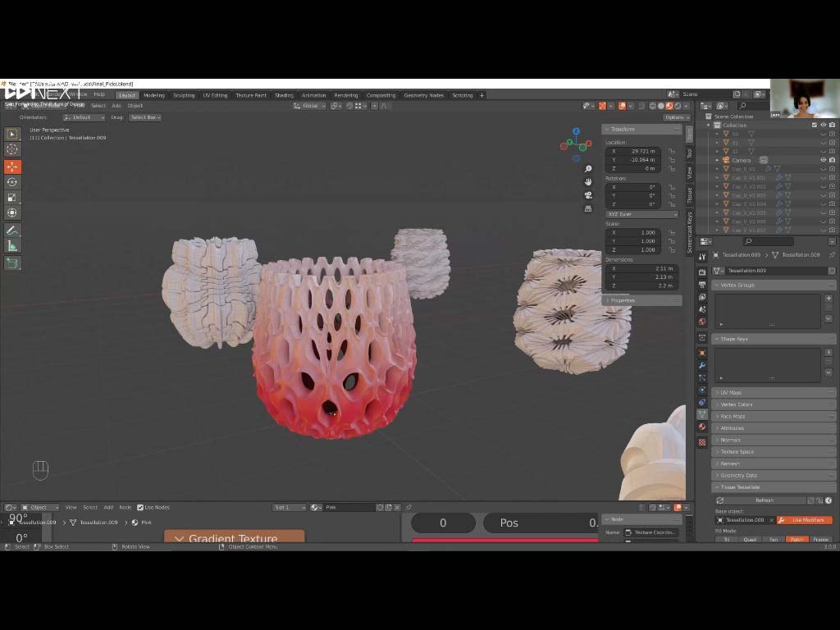Activate the Move tool

click(x=12, y=167)
